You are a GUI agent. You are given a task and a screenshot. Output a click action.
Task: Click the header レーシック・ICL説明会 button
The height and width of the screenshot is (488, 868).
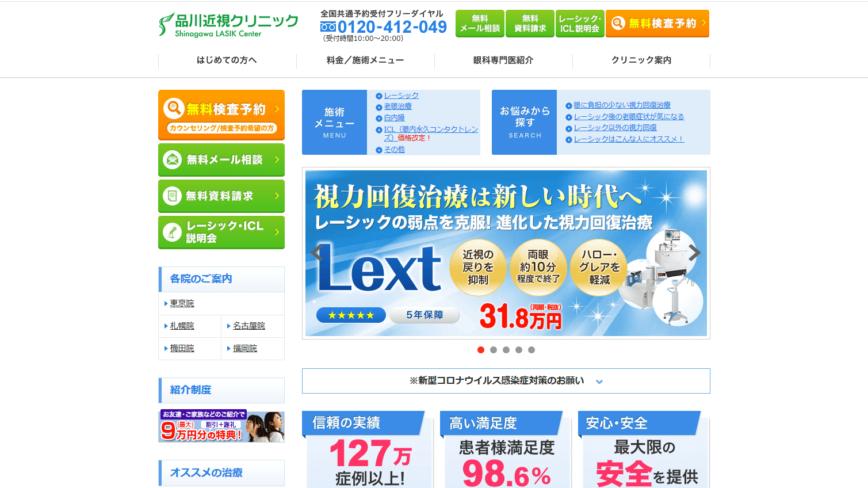click(x=580, y=24)
